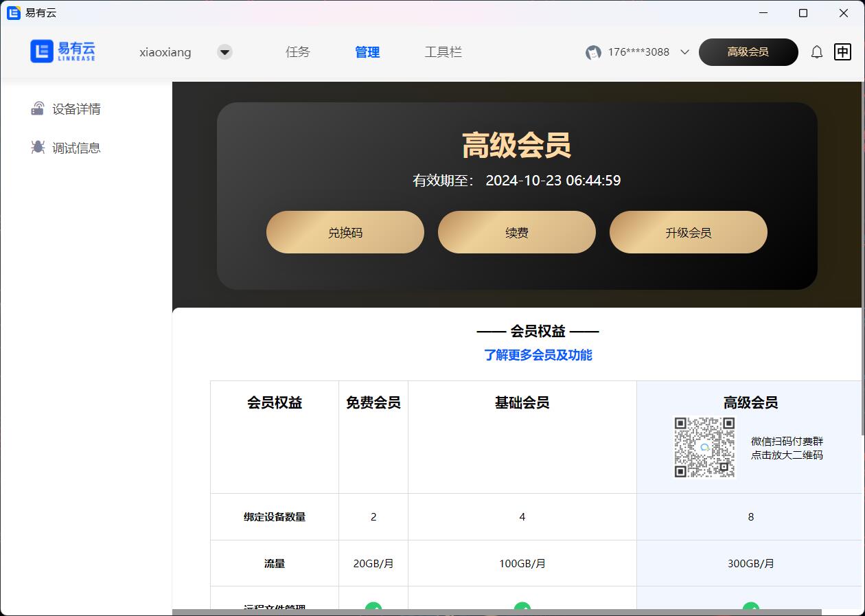Image resolution: width=865 pixels, height=616 pixels.
Task: Click the 100GB/月 cell
Action: [522, 564]
